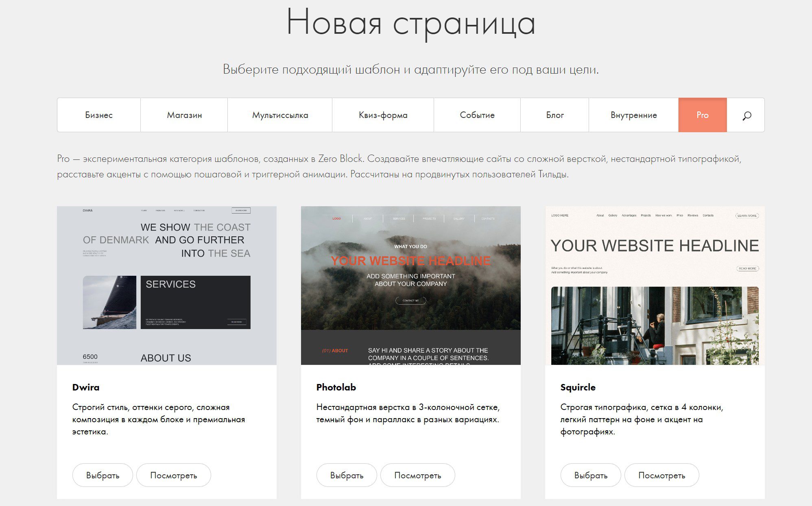Image resolution: width=812 pixels, height=506 pixels.
Task: Choose the Dwira template with Выбрать
Action: [x=103, y=475]
